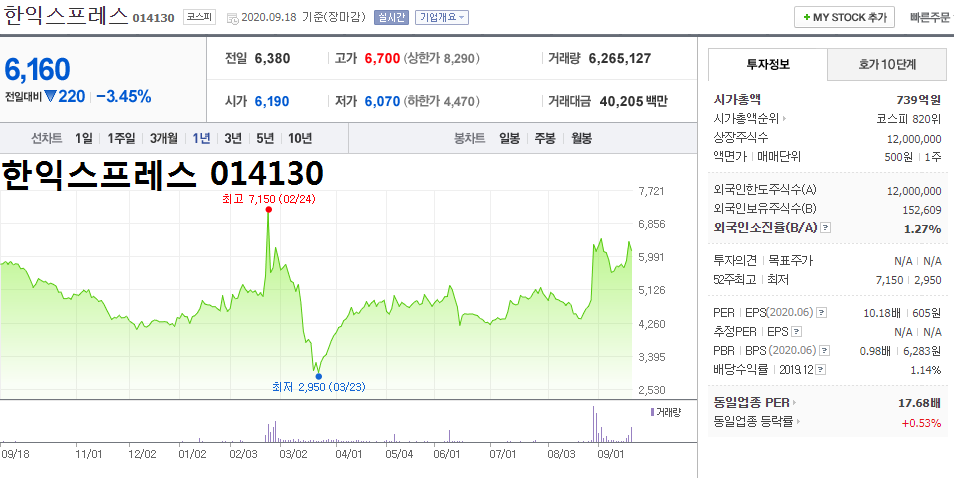Click the 거래량 legend marker on the volume chart
Viewport: 954px width, 478px height.
pyautogui.click(x=653, y=412)
